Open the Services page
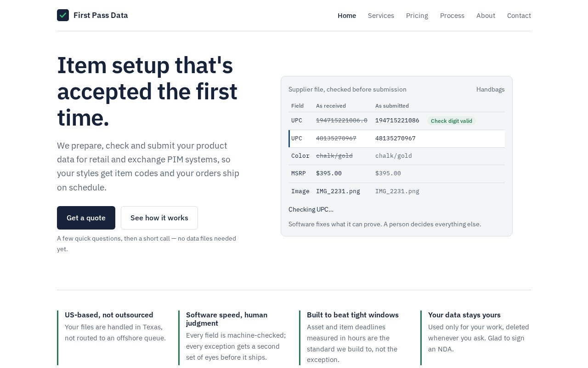Viewport: 588px width, 368px height. click(381, 16)
